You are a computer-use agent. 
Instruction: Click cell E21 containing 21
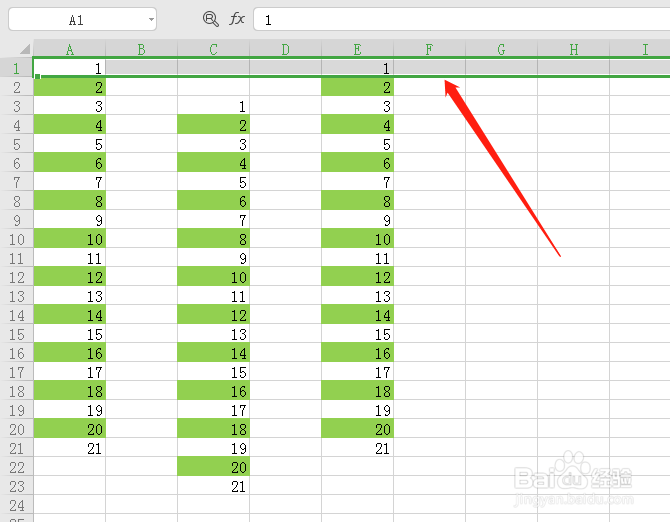(357, 448)
